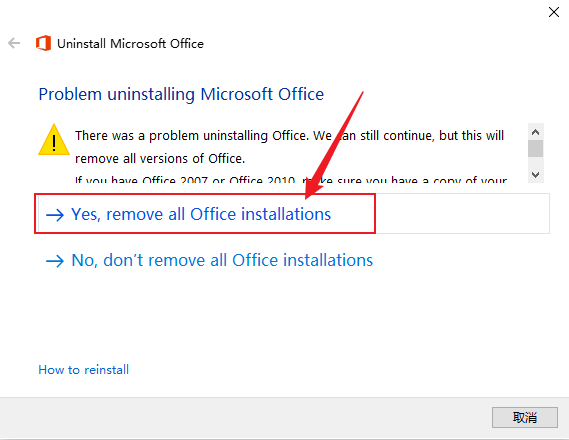Open the How to reinstall link
This screenshot has width=569, height=440.
pos(83,370)
